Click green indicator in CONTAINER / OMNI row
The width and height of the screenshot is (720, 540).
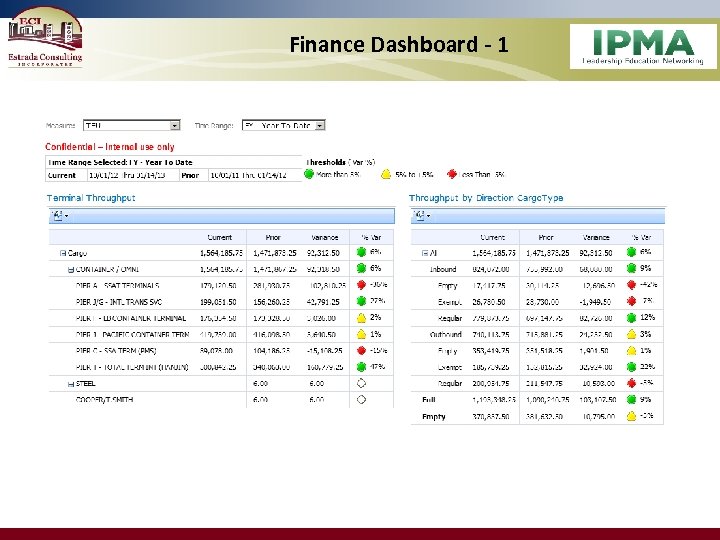pyautogui.click(x=361, y=268)
